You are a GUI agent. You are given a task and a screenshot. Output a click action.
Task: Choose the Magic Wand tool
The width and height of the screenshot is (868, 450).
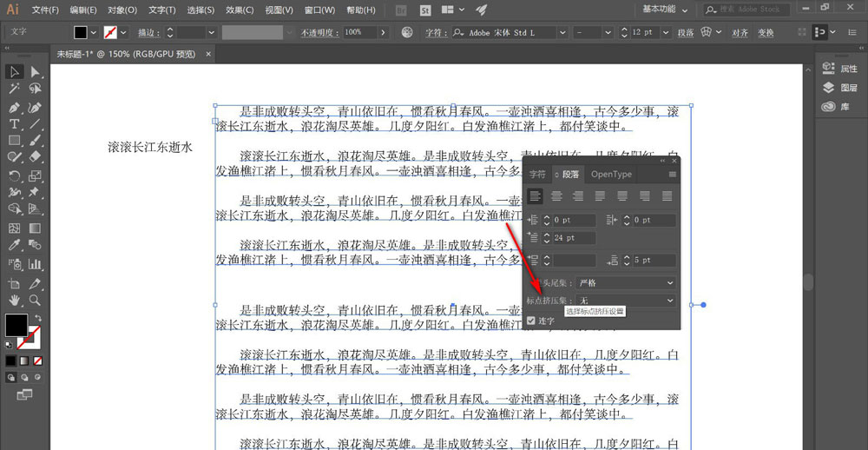[x=15, y=89]
